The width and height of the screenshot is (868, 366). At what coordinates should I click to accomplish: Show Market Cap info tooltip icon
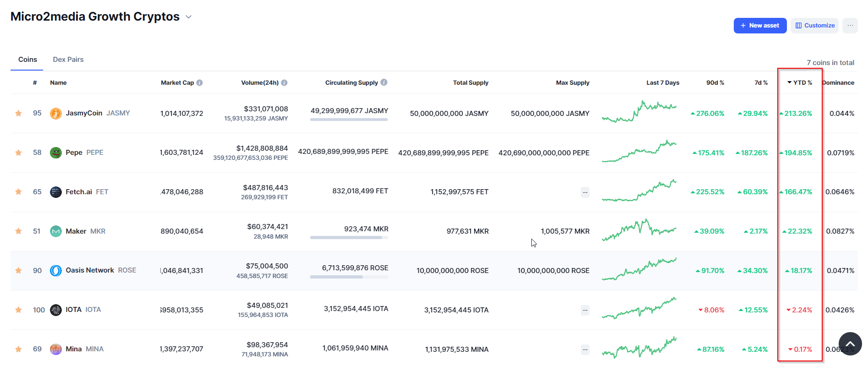pyautogui.click(x=199, y=82)
